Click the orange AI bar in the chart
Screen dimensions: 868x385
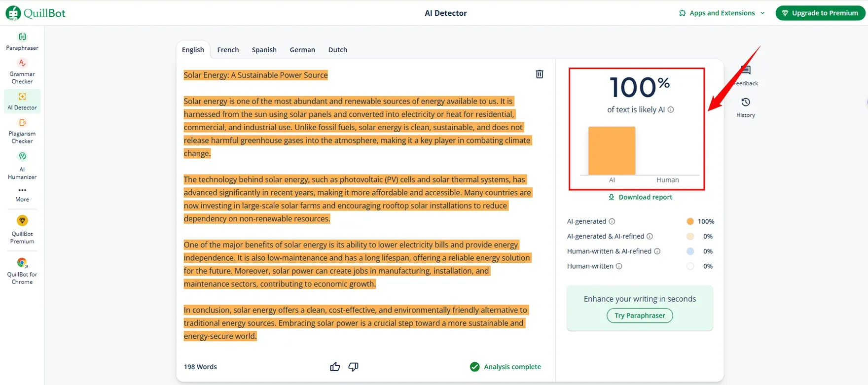coord(612,151)
